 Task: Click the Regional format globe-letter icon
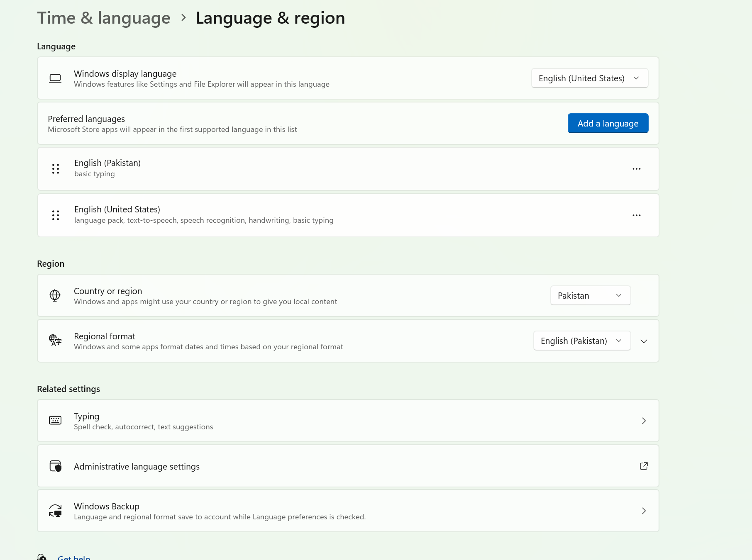[55, 341]
